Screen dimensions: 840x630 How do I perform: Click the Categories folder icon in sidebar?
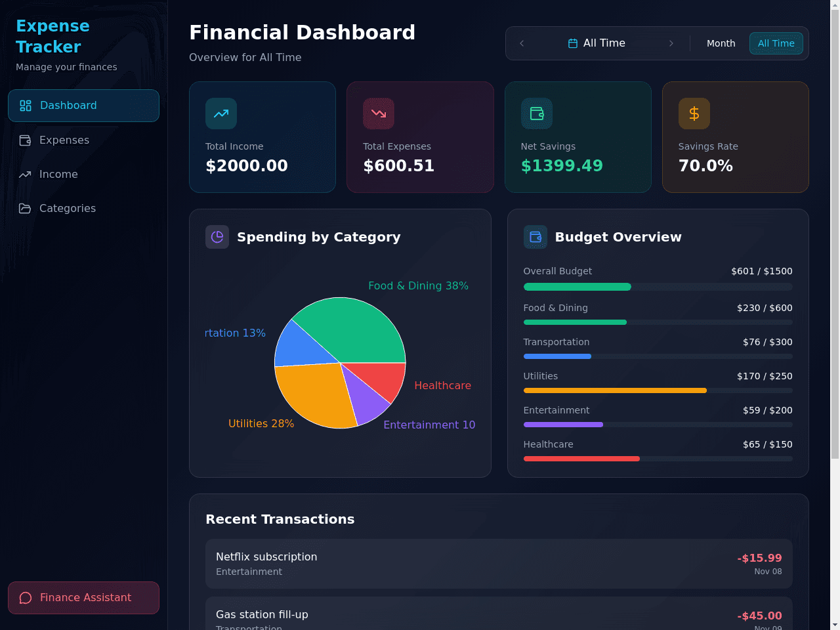click(25, 208)
